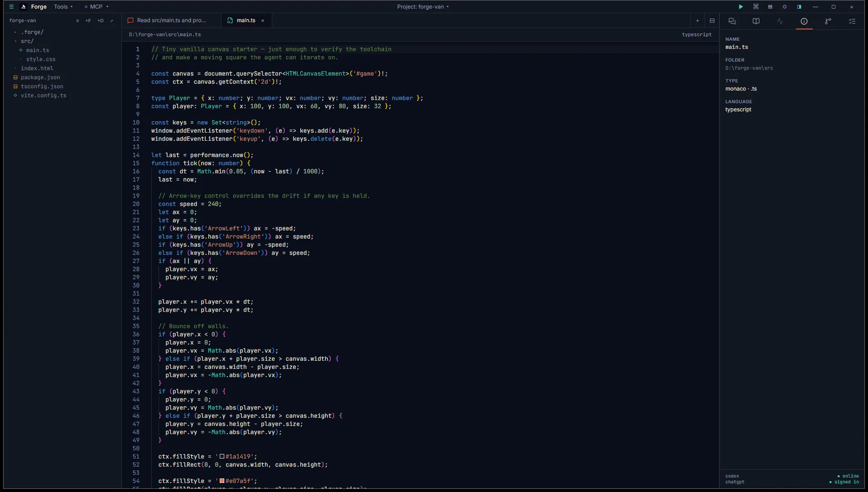
Task: Click the forge-van explorer title
Action: [23, 20]
